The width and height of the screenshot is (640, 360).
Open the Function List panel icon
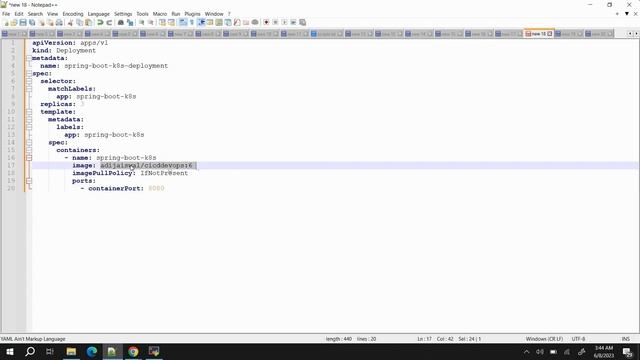coord(237,22)
